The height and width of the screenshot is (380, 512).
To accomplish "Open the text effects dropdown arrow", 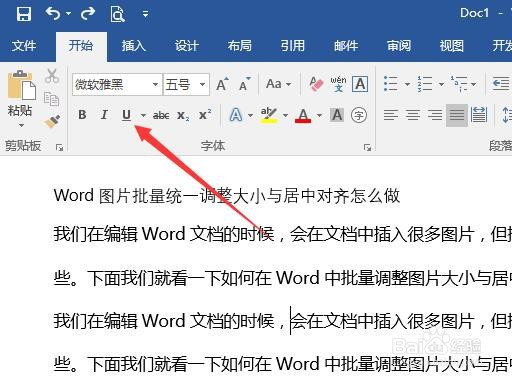I will pyautogui.click(x=251, y=115).
